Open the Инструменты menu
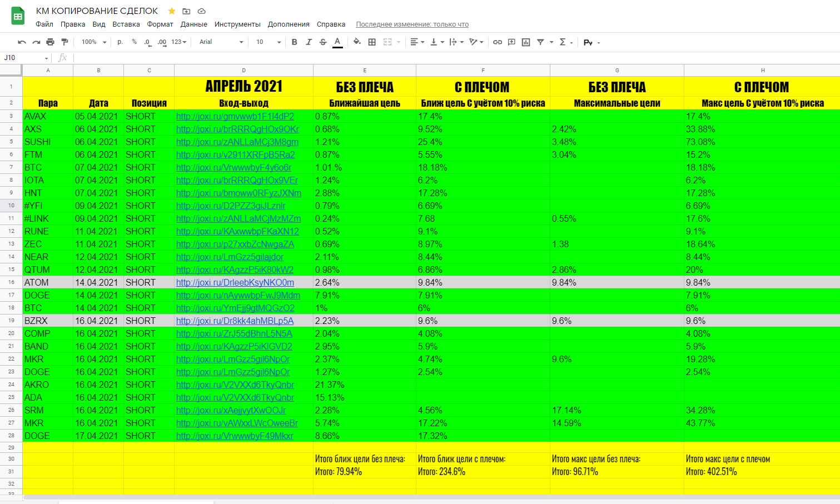 pos(237,24)
